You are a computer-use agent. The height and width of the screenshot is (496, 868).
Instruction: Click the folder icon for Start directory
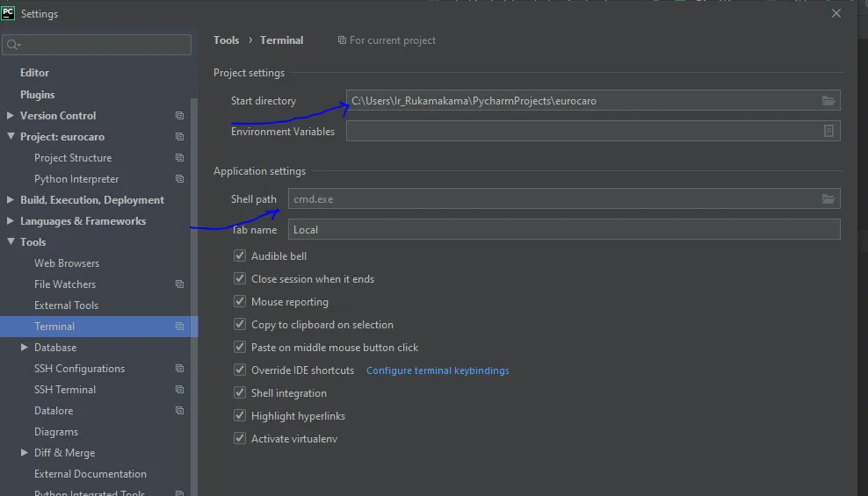[x=828, y=101]
